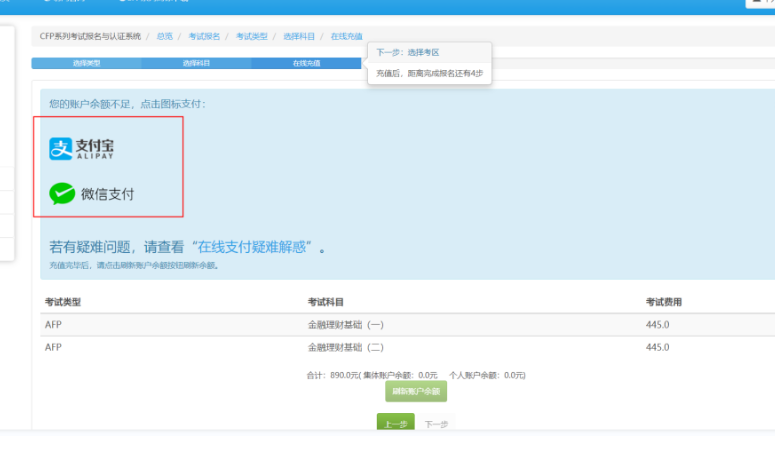This screenshot has width=775, height=476.
Task: Select the 金融理财基础（一）table row
Action: pos(346,324)
